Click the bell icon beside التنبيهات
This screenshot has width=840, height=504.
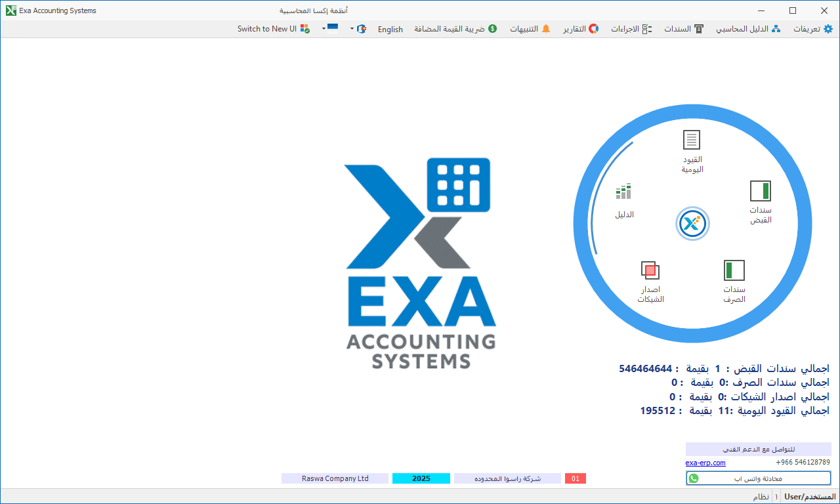tap(545, 29)
